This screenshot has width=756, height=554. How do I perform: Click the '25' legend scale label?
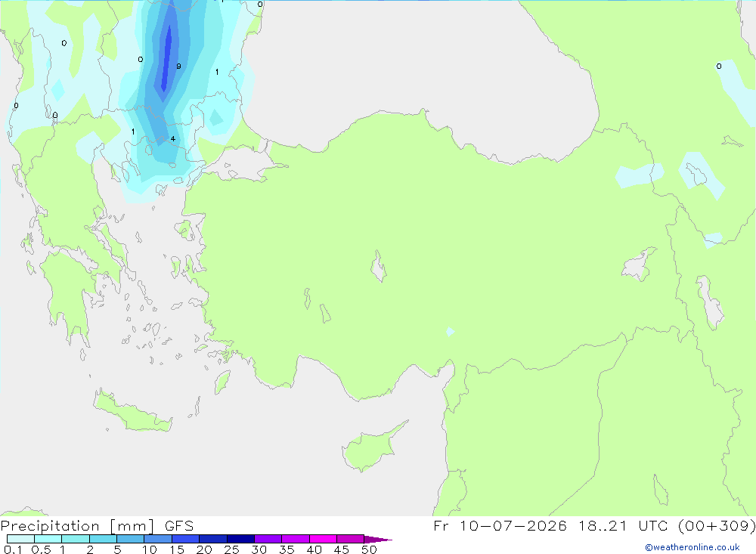click(231, 549)
